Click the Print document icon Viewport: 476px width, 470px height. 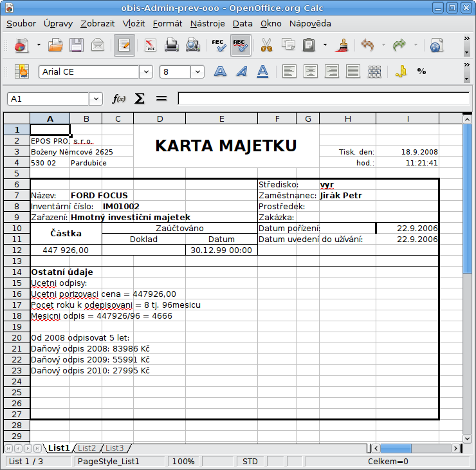point(172,46)
